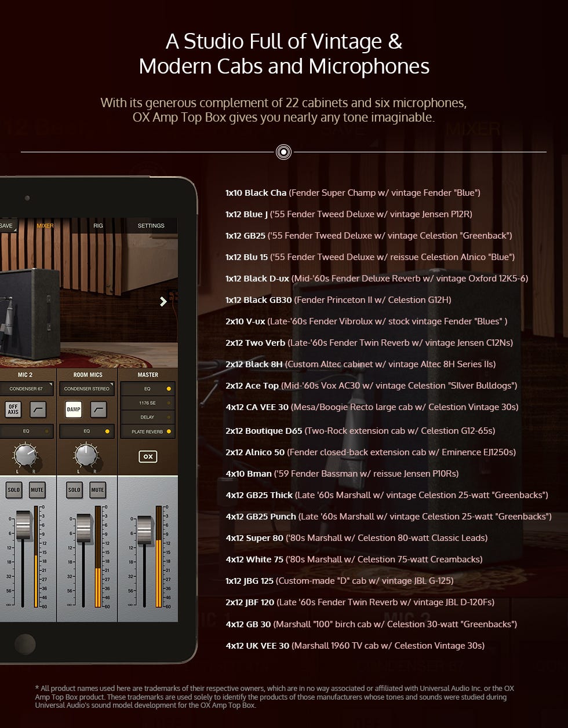Viewport: 568px width, 728px height.
Task: Toggle Damp on Room Mics
Action: (x=74, y=409)
